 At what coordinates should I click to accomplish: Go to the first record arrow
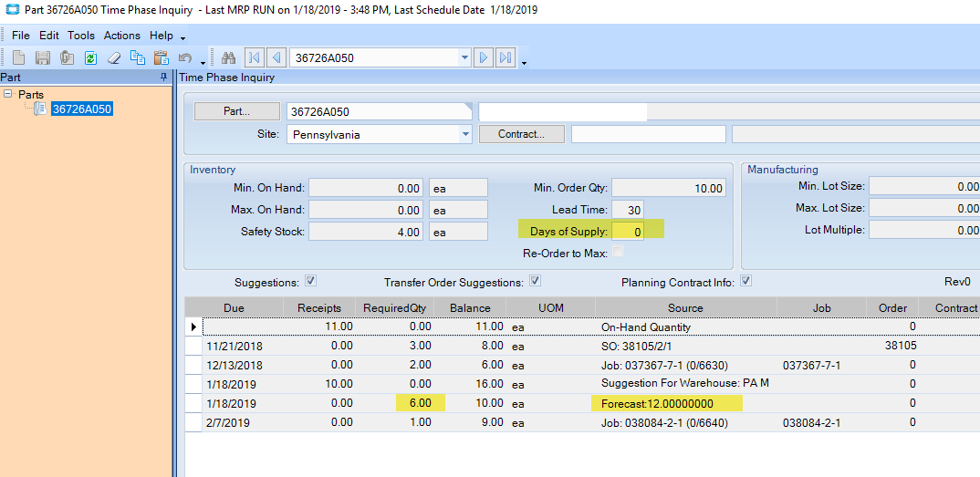[x=255, y=58]
